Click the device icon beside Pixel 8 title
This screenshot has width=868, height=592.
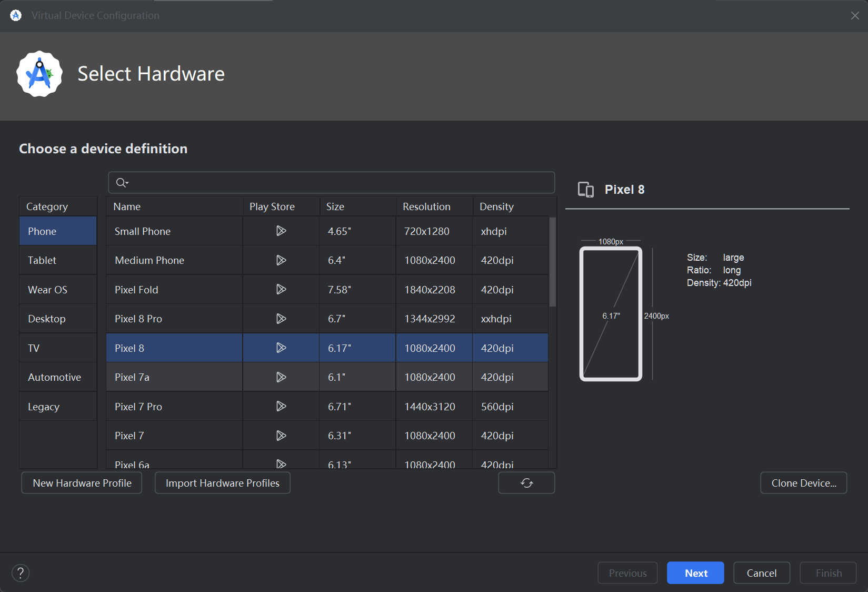(586, 190)
